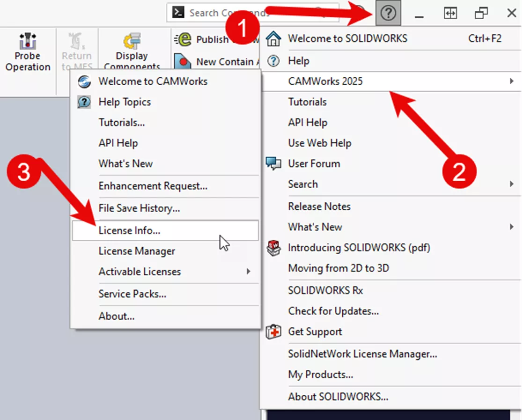This screenshot has height=420, width=523.
Task: Open SolidNetWork License Manager entry
Action: pyautogui.click(x=362, y=354)
